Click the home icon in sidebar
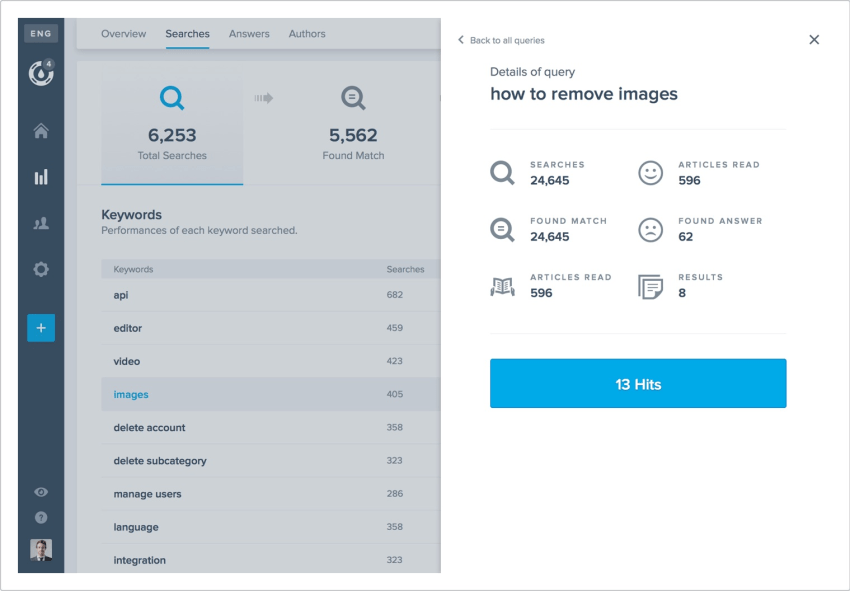The height and width of the screenshot is (591, 850). coord(40,130)
